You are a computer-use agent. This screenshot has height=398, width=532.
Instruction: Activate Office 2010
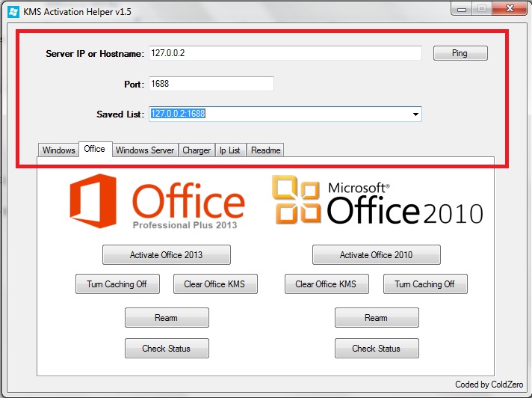[377, 254]
